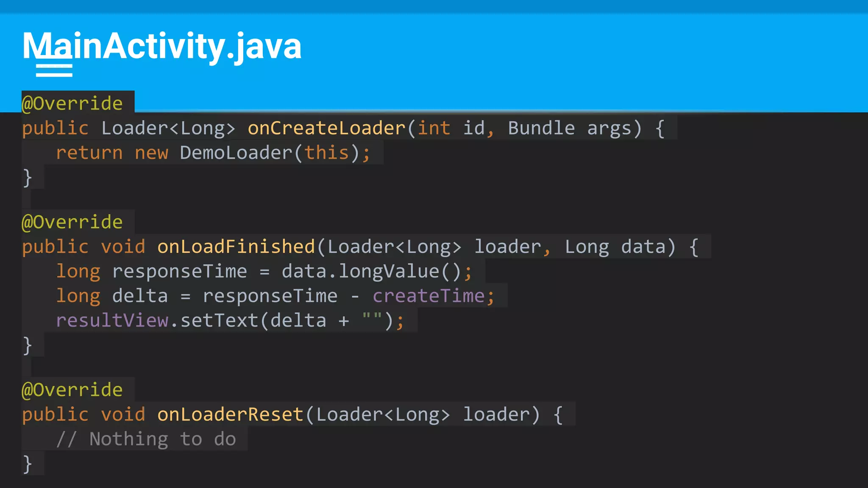Click the resultView field reference

click(112, 320)
